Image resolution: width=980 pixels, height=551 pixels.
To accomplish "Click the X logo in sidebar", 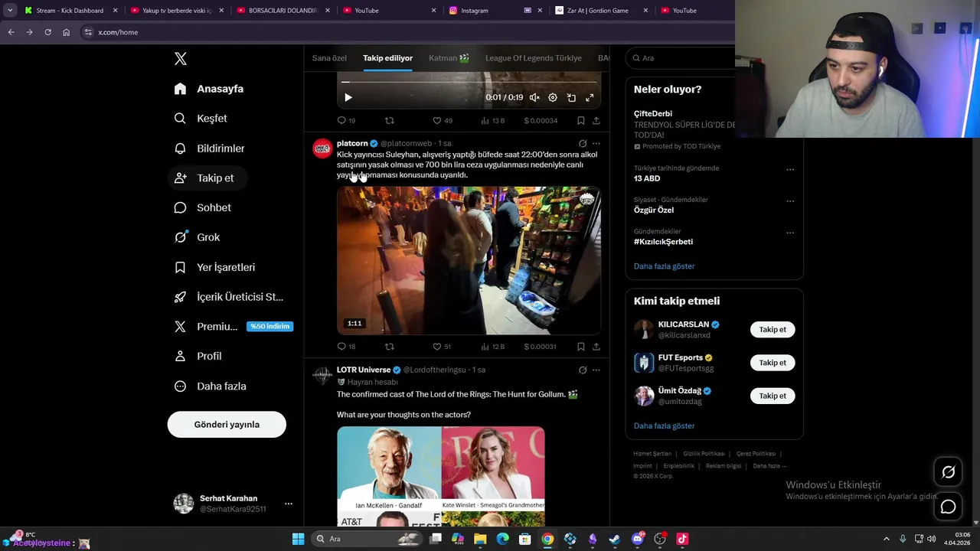I will tap(181, 59).
